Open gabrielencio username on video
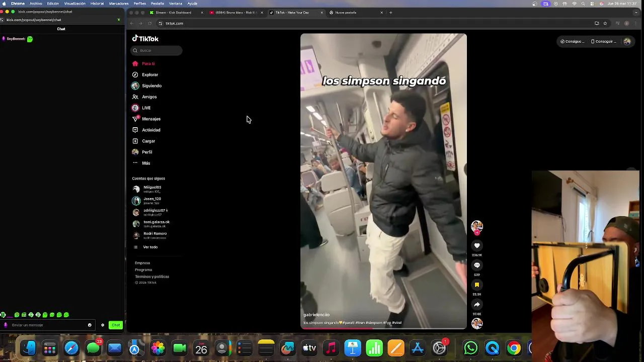The width and height of the screenshot is (644, 362). tap(316, 315)
